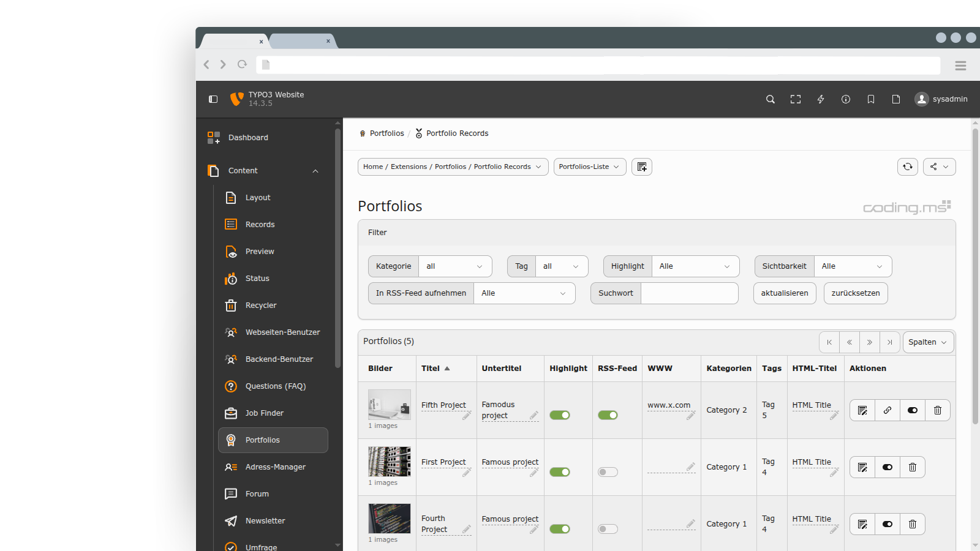Open the Kategorie filter dropdown

(455, 266)
